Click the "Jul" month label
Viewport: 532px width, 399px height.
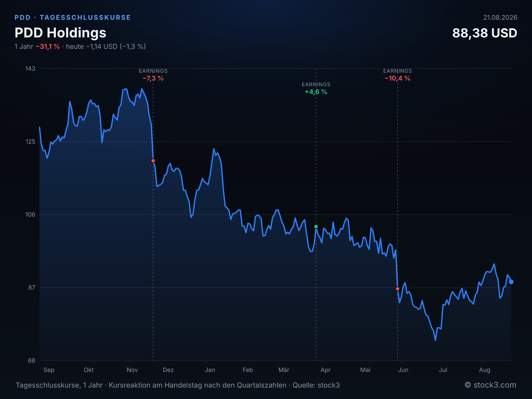443,370
